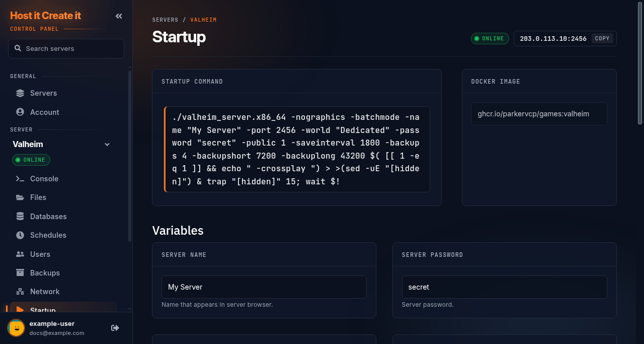644x344 pixels.
Task: Click the startup command text box
Action: (297, 149)
